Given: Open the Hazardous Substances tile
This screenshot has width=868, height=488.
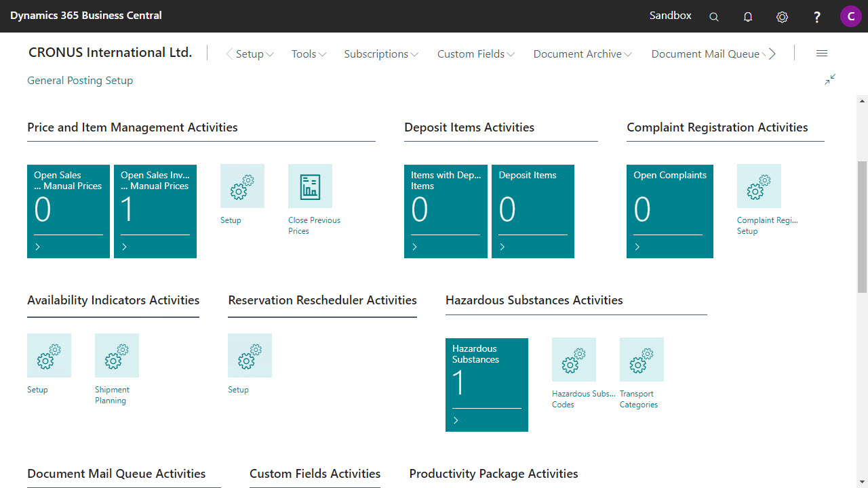Looking at the screenshot, I should (x=486, y=384).
